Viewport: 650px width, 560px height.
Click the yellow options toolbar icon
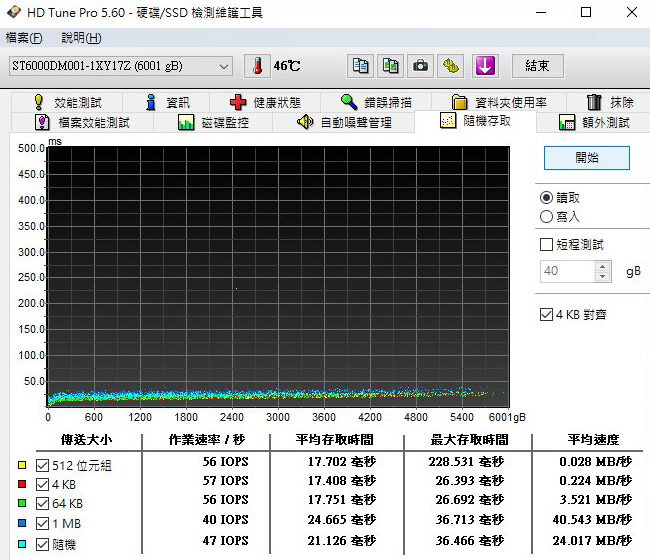point(452,66)
